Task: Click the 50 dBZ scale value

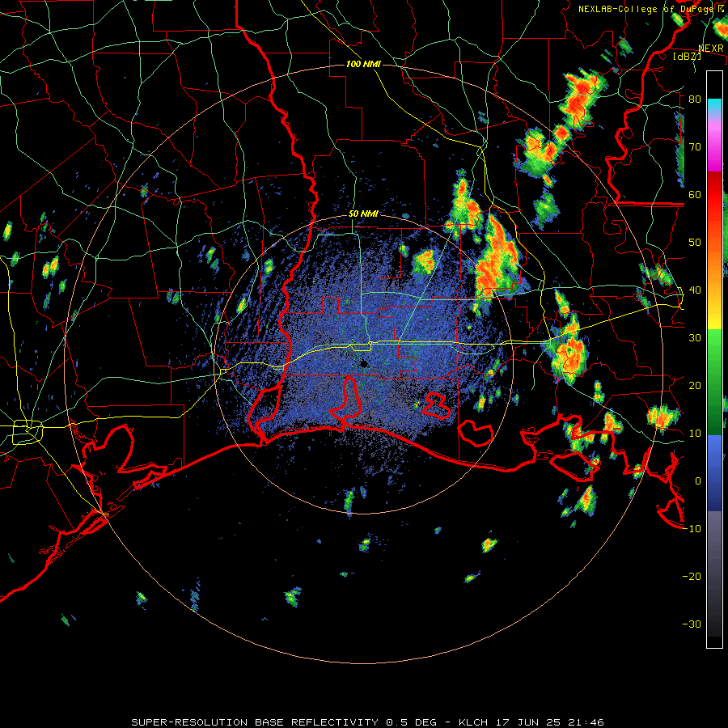Action: tap(695, 243)
